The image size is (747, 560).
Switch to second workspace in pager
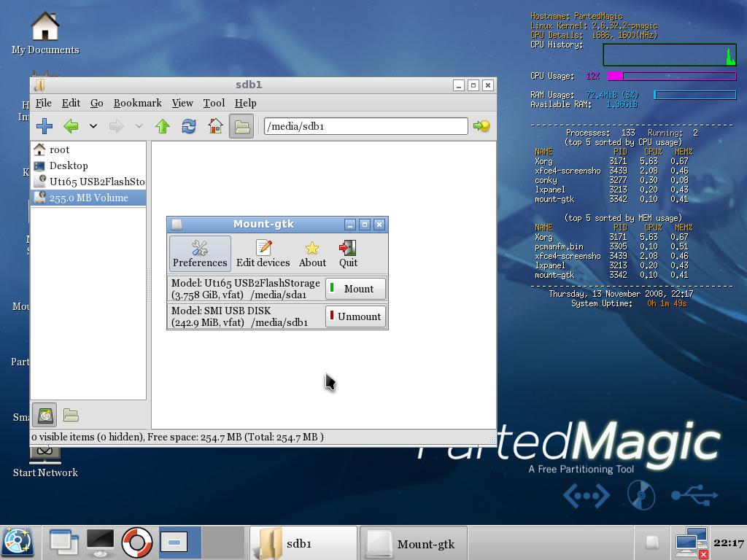223,542
